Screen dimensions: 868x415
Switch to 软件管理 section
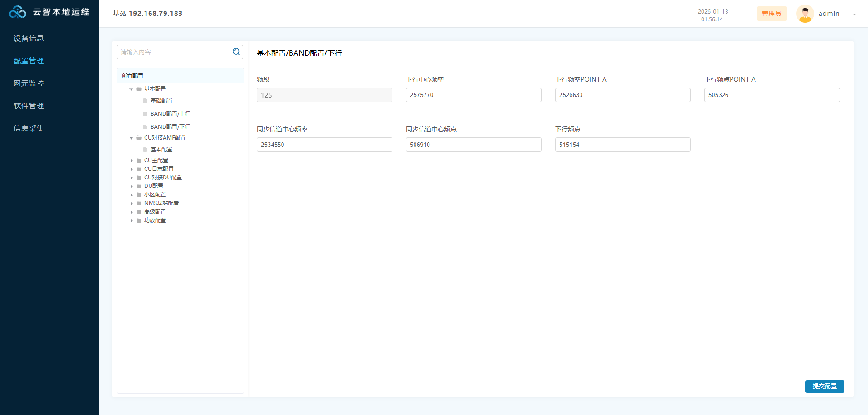(29, 106)
